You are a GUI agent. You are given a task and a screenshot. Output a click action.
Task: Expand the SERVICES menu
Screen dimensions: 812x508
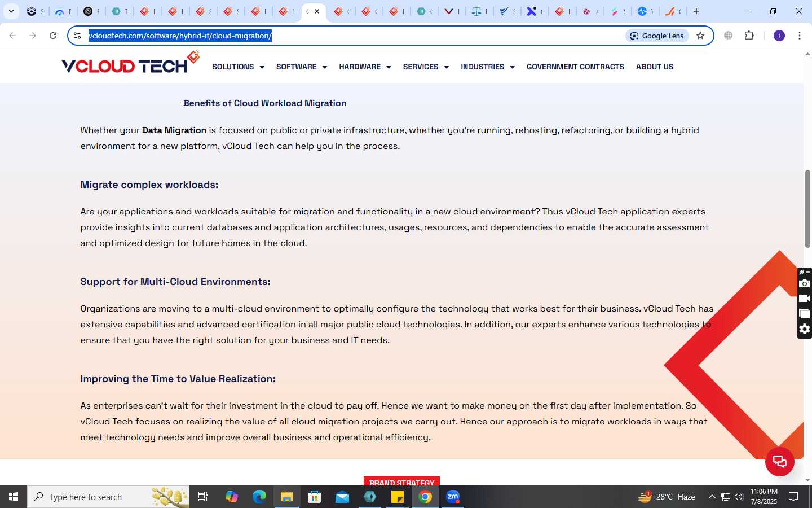tap(426, 67)
